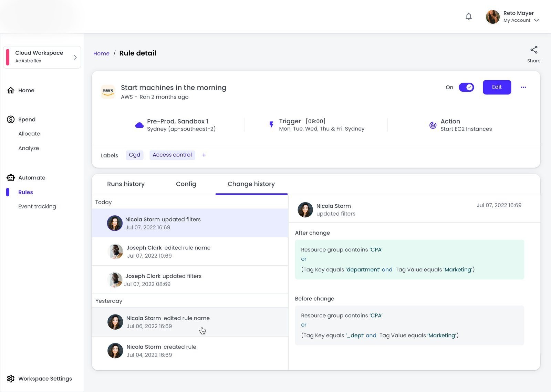
Task: Click the Home house icon in sidebar
Action: (x=11, y=90)
